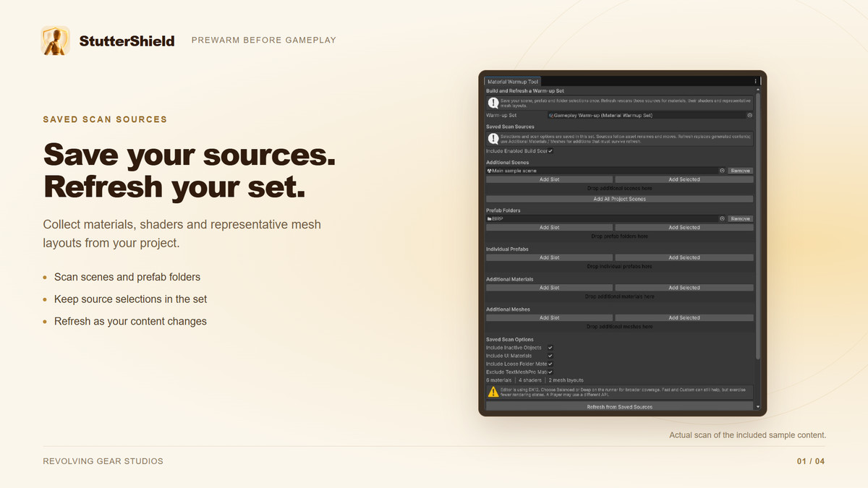The height and width of the screenshot is (488, 868).
Task: Open the Material Warmup Tool kebab menu
Action: (x=755, y=82)
